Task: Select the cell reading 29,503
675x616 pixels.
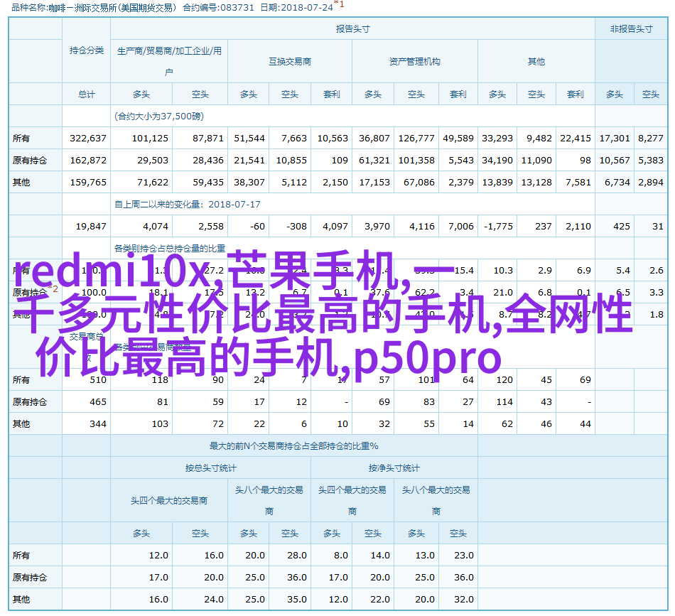Action: point(152,160)
